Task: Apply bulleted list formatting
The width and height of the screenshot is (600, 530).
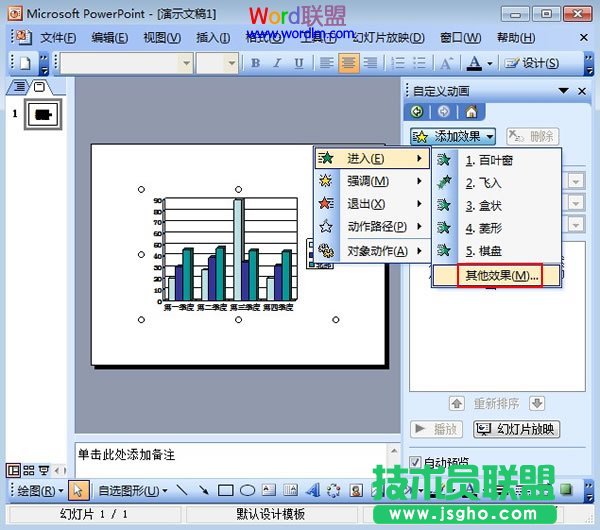Action: coord(420,63)
